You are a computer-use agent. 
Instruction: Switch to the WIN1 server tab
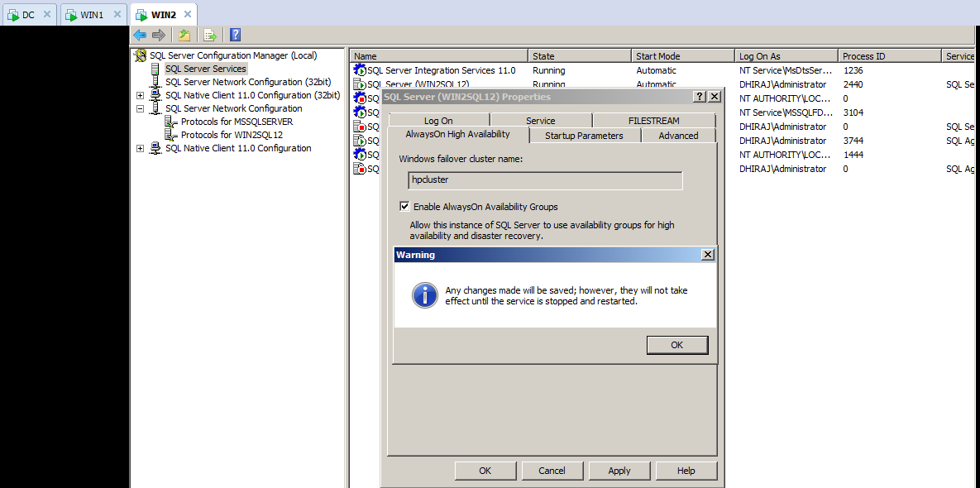pyautogui.click(x=89, y=14)
